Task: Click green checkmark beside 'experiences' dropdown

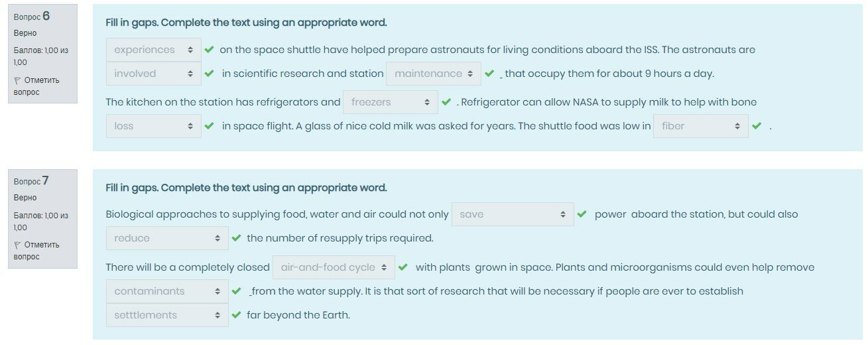Action: point(209,50)
